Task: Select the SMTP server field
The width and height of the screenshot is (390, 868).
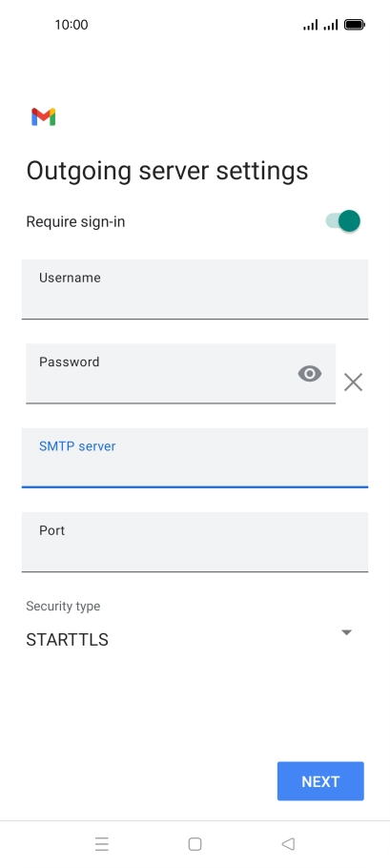Action: pos(195,458)
